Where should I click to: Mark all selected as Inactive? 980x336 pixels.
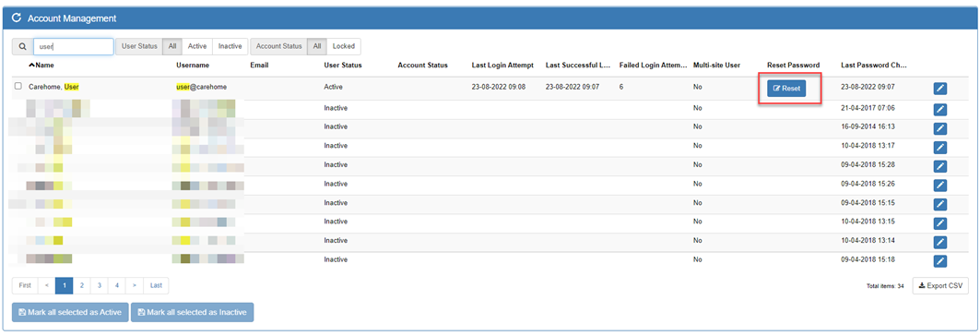click(x=192, y=312)
